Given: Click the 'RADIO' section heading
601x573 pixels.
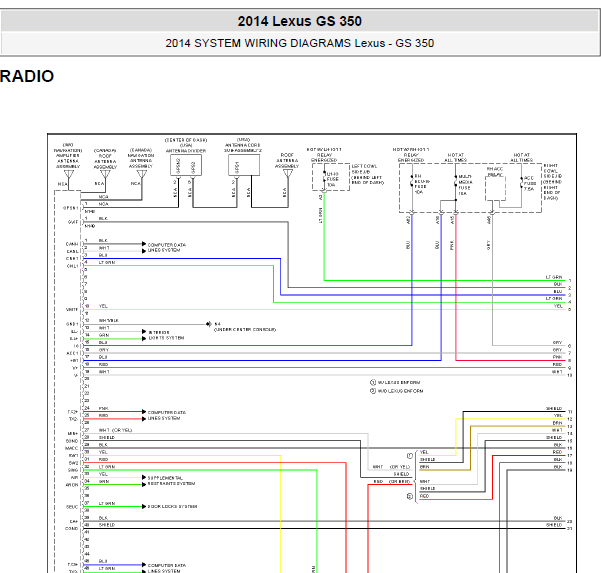Looking at the screenshot, I should 27,76.
